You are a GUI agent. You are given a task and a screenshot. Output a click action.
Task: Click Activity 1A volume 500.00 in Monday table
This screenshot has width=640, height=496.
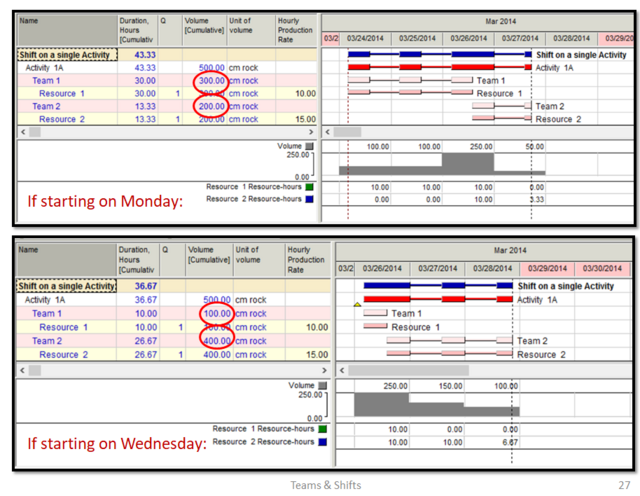click(211, 68)
